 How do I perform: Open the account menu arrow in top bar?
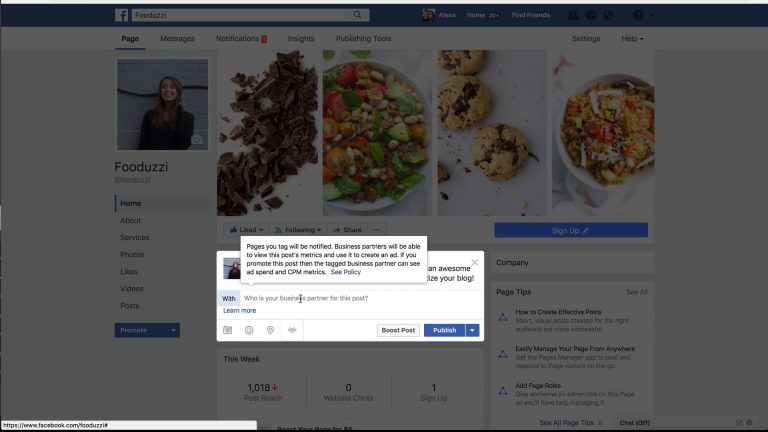pyautogui.click(x=651, y=15)
